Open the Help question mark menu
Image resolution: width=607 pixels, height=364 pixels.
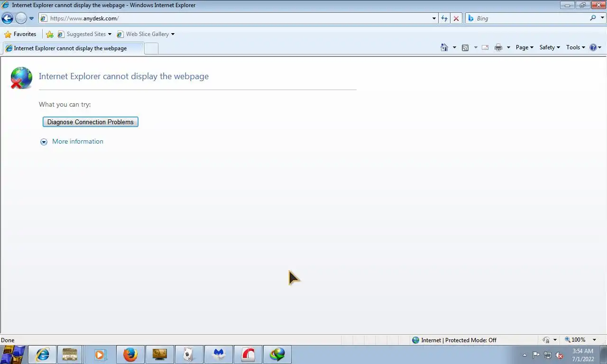click(x=595, y=47)
